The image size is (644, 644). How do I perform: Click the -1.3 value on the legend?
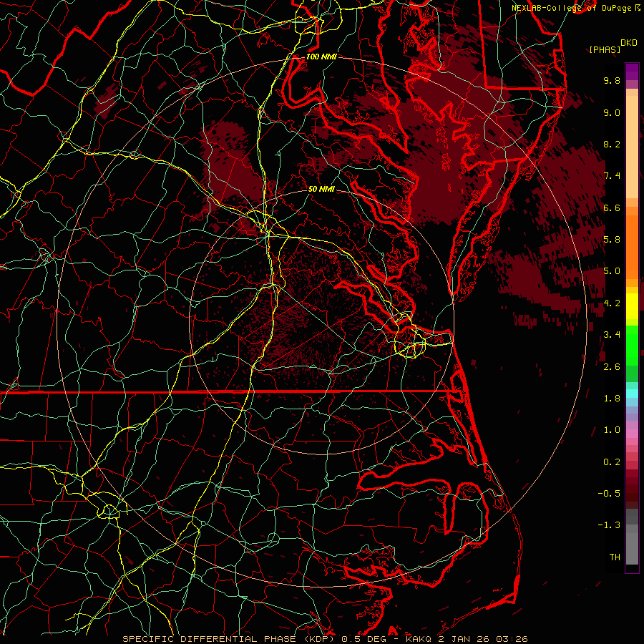coord(609,525)
